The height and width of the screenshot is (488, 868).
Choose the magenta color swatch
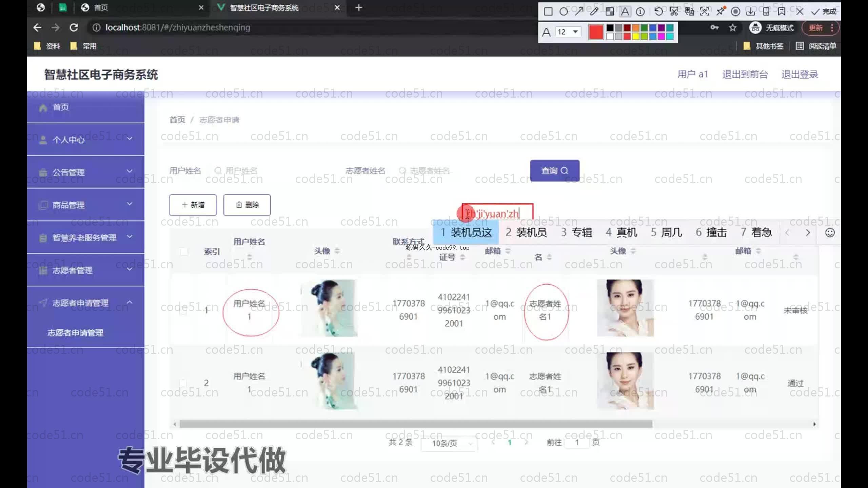pos(661,36)
